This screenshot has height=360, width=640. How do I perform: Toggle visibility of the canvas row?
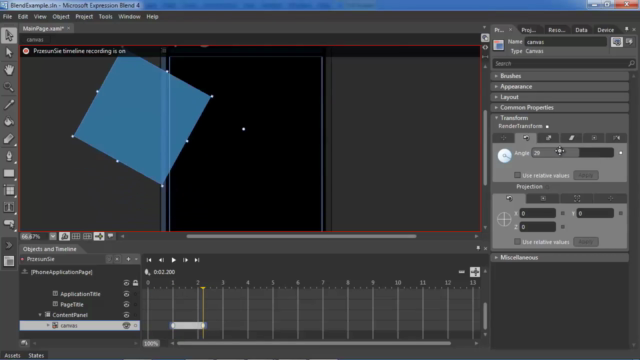click(x=127, y=325)
